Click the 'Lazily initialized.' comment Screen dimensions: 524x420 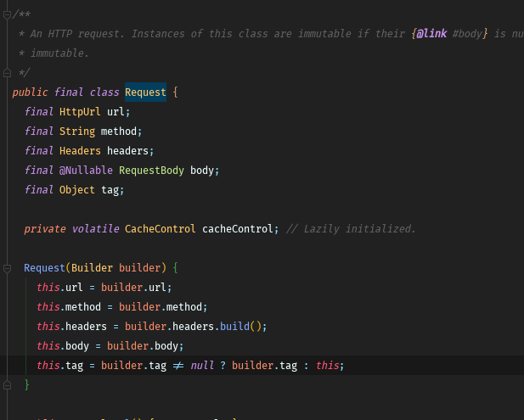tap(351, 229)
